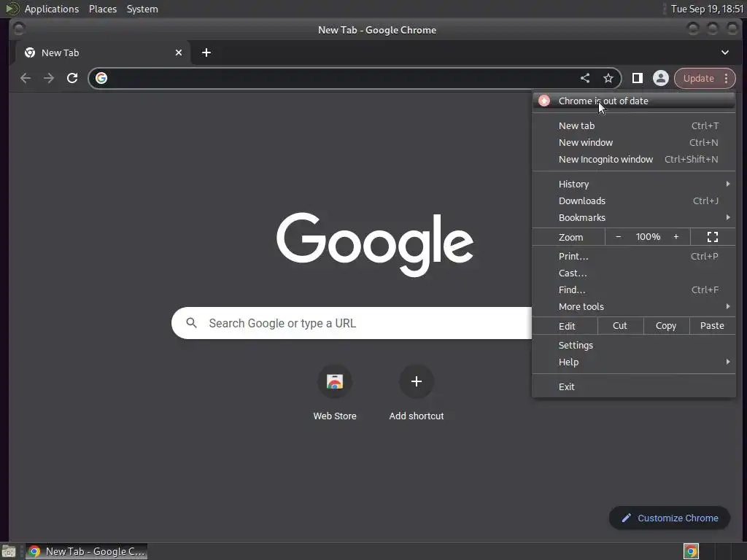Click the New Tab - Google Chrome taskbar entry
Screen dimensions: 747x560
[x=86, y=551]
